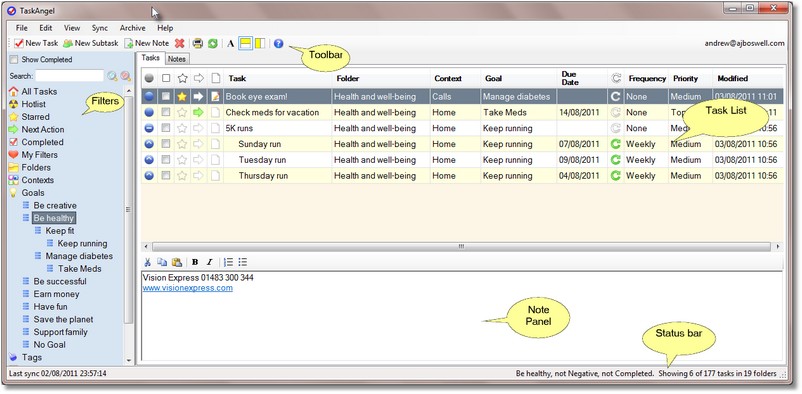The height and width of the screenshot is (394, 802).
Task: Collapse the 5K runs parent task
Action: coord(149,128)
